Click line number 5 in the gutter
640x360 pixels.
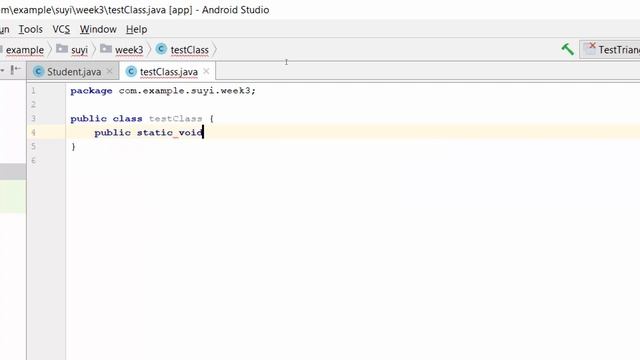pos(33,146)
